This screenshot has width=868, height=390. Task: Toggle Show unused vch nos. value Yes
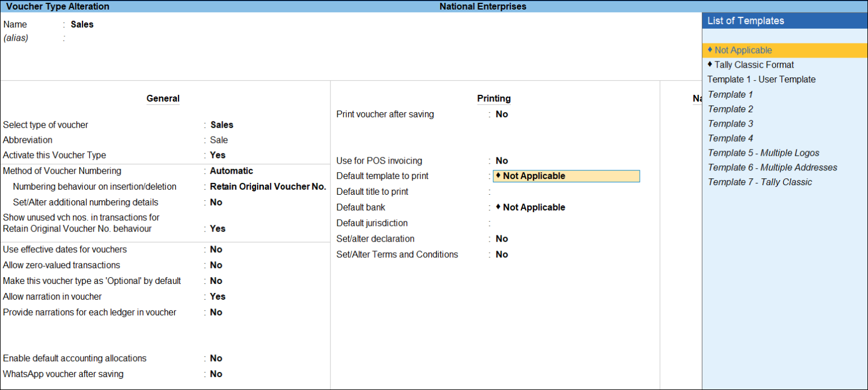(218, 229)
